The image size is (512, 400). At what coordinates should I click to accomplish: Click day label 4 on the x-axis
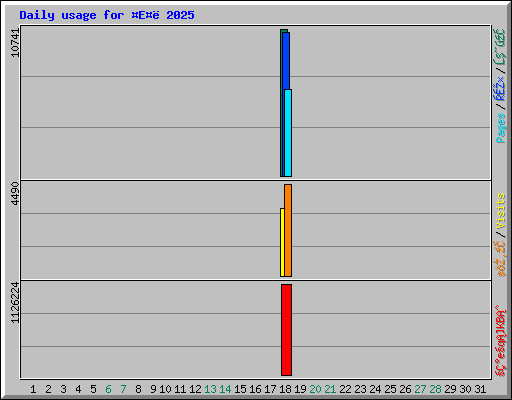(78, 389)
